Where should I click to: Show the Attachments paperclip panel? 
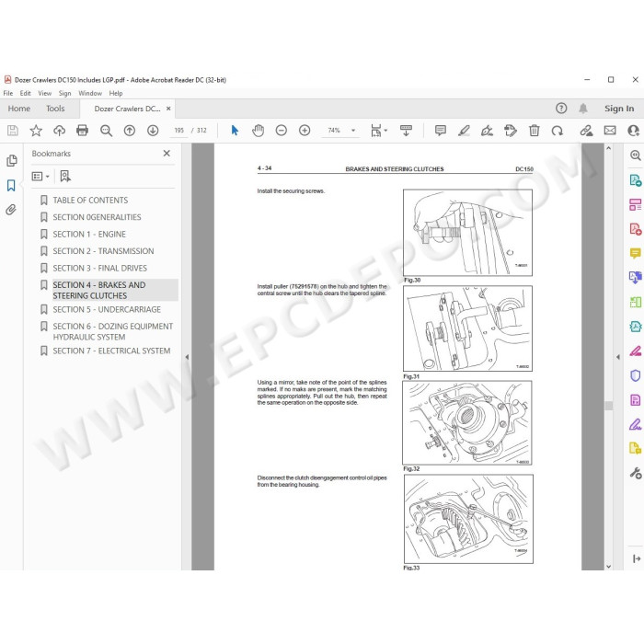pos(11,210)
